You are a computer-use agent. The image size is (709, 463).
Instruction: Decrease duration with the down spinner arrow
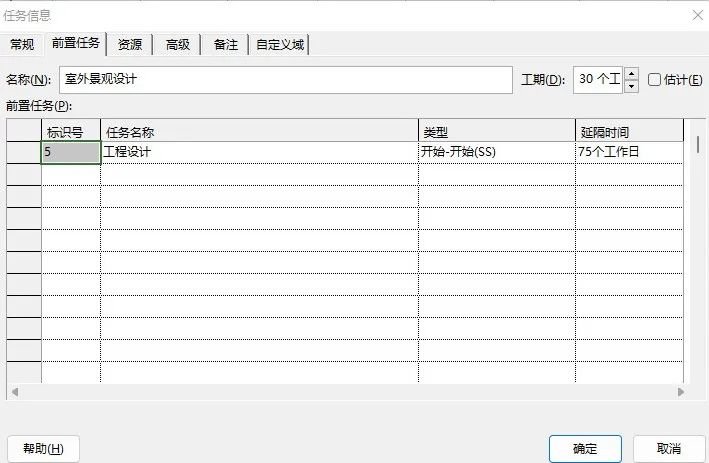632,86
